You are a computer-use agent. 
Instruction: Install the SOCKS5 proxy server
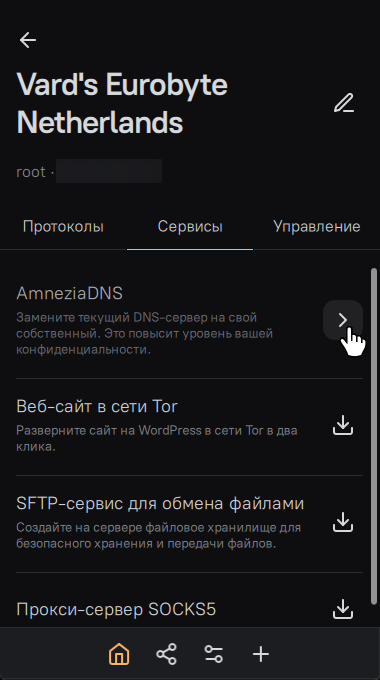pos(343,609)
